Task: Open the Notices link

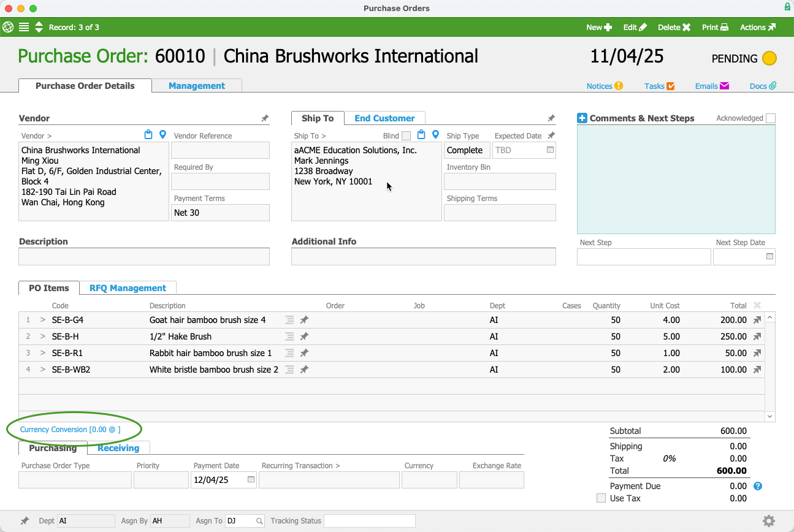Action: coord(605,86)
